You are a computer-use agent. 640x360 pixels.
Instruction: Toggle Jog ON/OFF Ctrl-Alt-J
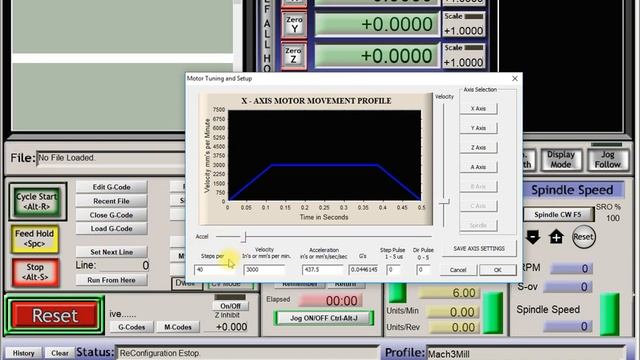pos(324,318)
